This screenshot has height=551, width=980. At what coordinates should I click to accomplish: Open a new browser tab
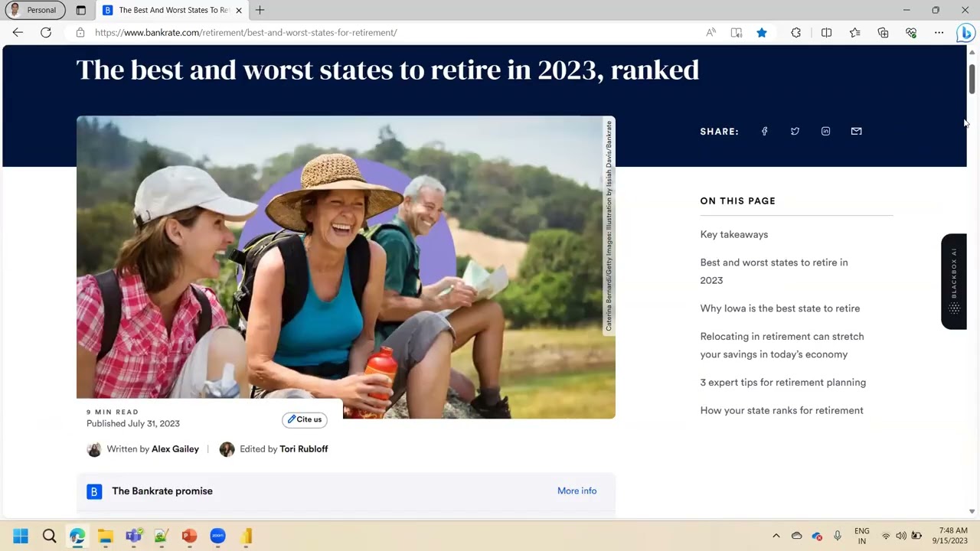(260, 10)
